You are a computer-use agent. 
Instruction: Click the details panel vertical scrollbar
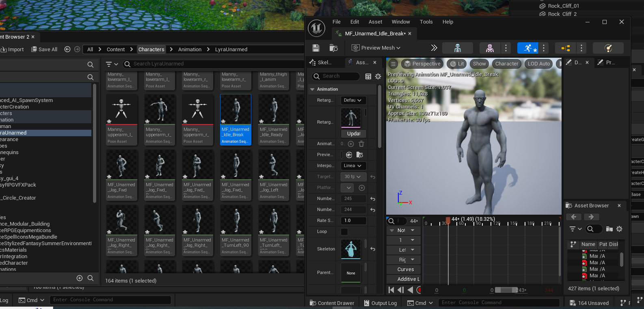(379, 116)
